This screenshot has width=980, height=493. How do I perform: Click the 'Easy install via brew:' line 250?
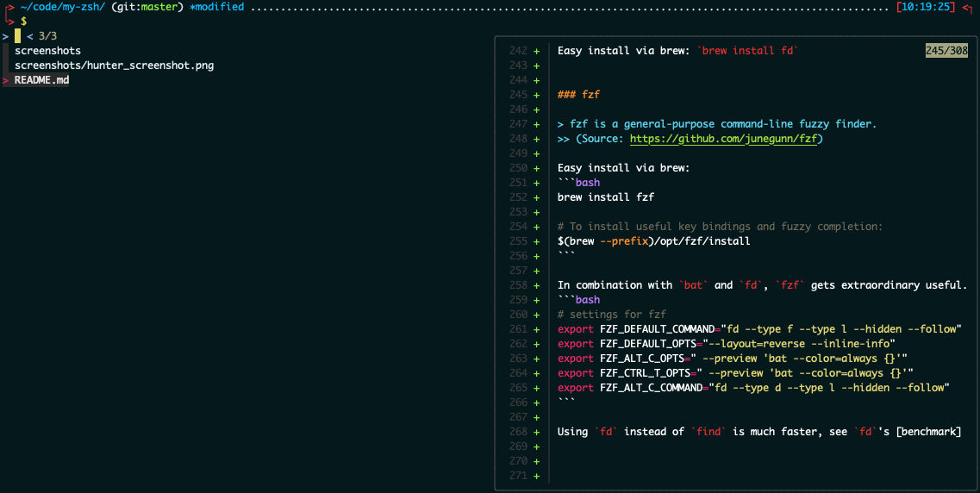[623, 168]
